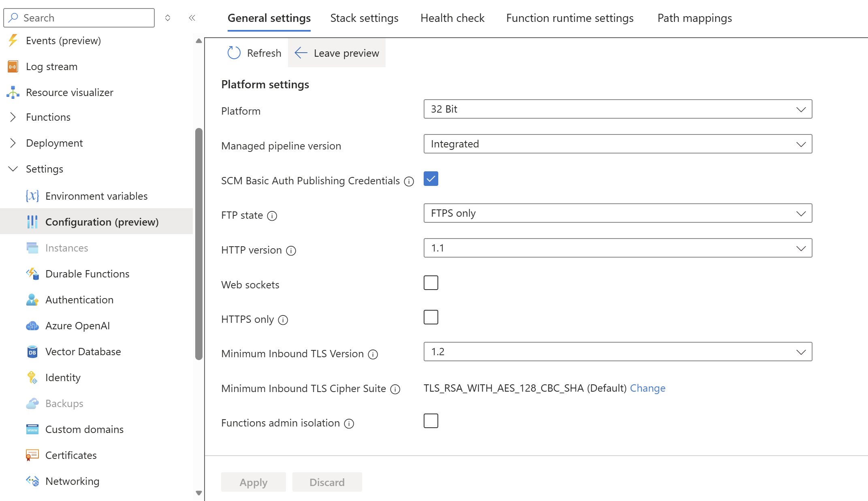Open the HTTP version dropdown
This screenshot has height=501, width=868.
[x=618, y=248]
